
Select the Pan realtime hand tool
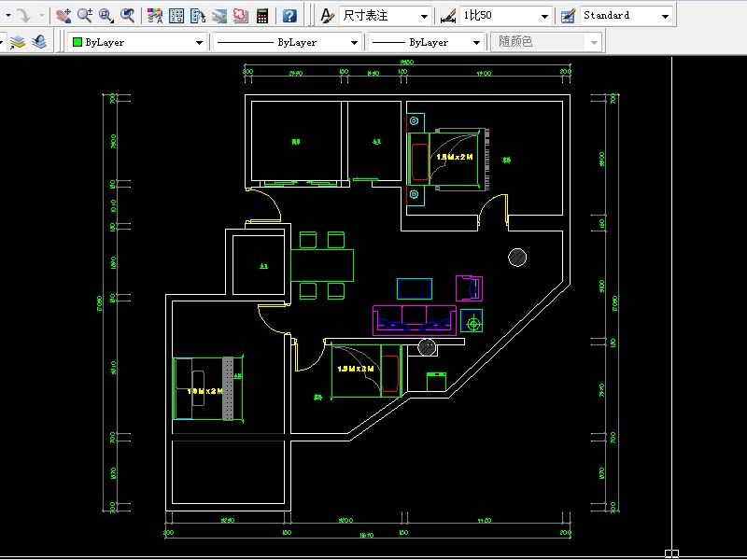point(63,16)
